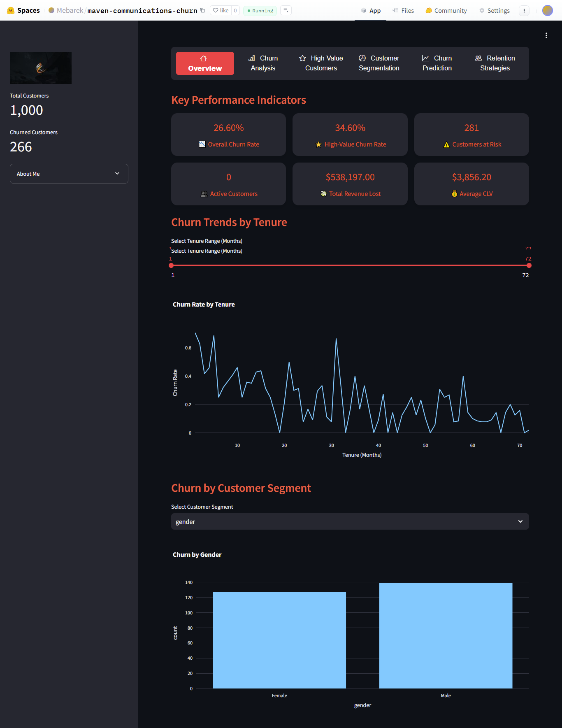Select the Overview navigation tab
Screen dimensions: 562x728
205,63
